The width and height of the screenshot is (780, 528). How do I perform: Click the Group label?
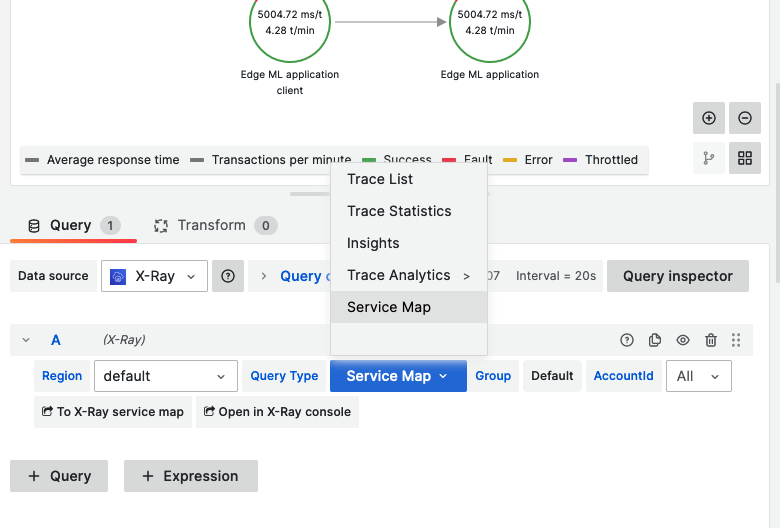pyautogui.click(x=493, y=376)
